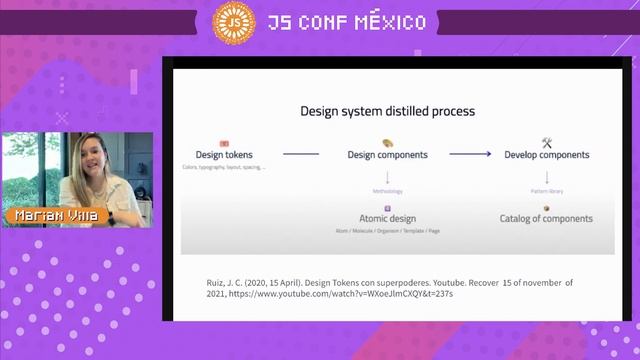Click the slide heading Design system distilled process
Screen dimensions: 640x360
387,111
